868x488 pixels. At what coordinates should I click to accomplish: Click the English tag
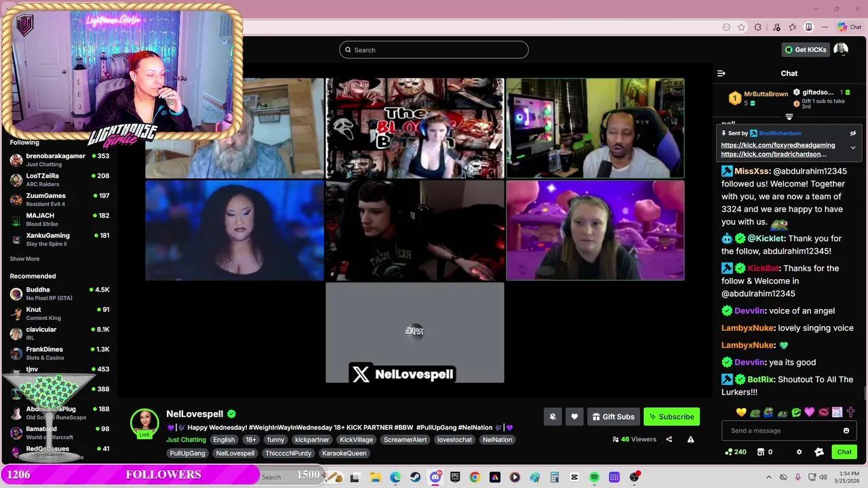pyautogui.click(x=224, y=440)
